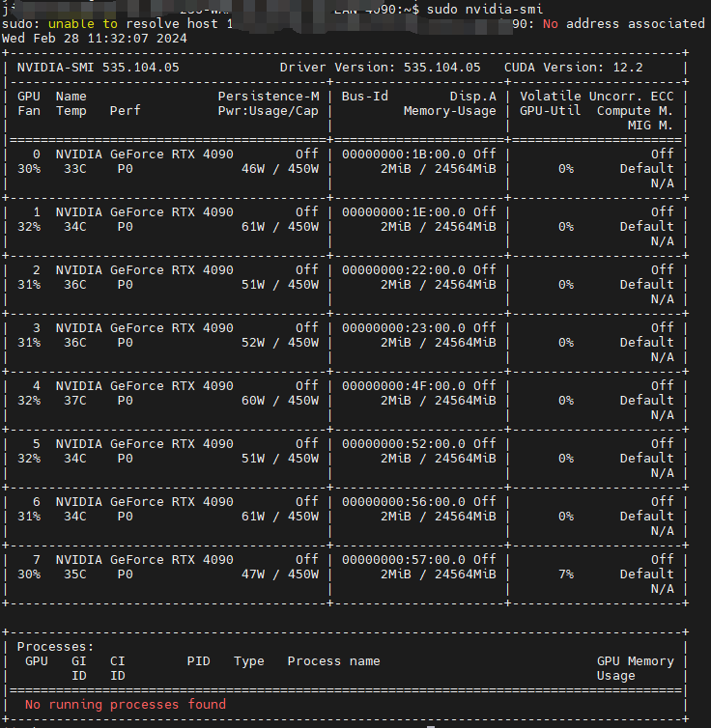The height and width of the screenshot is (728, 711).
Task: Click the 'GPU-Util' column header
Action: point(551,111)
